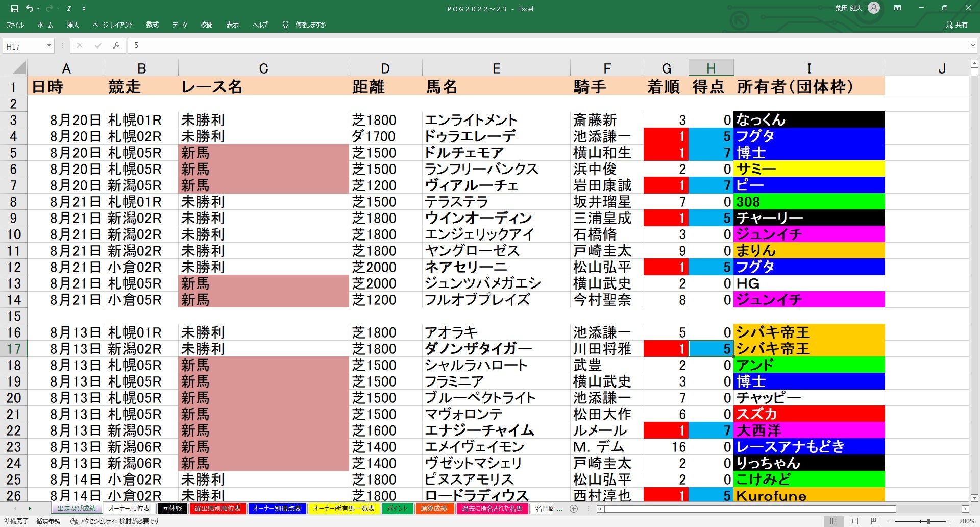Screen dimensions: 980x527
Task: Open the オーナー所有馬一覧表 sheet tab
Action: (344, 509)
